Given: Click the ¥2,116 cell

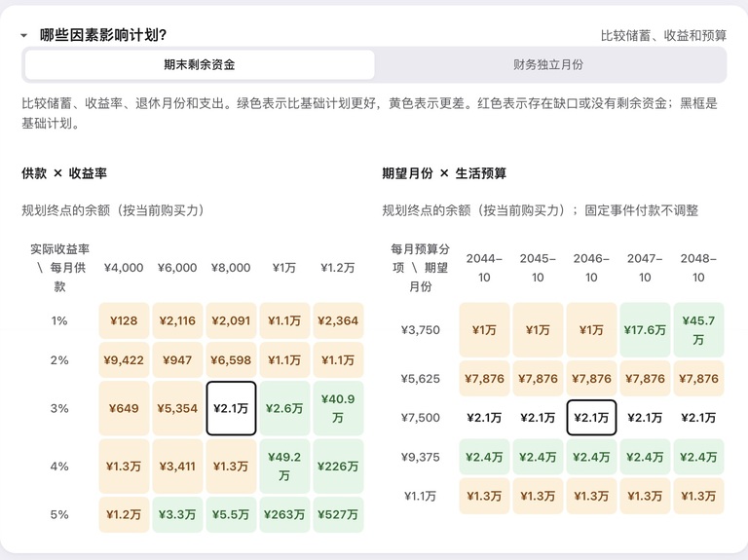Looking at the screenshot, I should click(177, 320).
